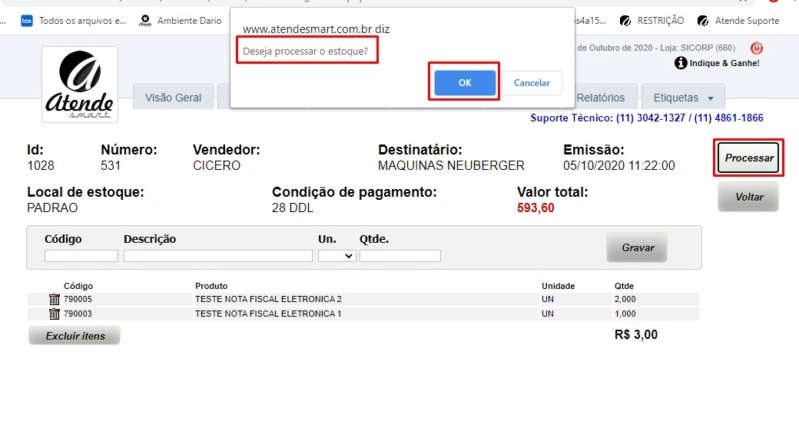Click the Qtde column header in table
The image size is (799, 425).
(624, 286)
